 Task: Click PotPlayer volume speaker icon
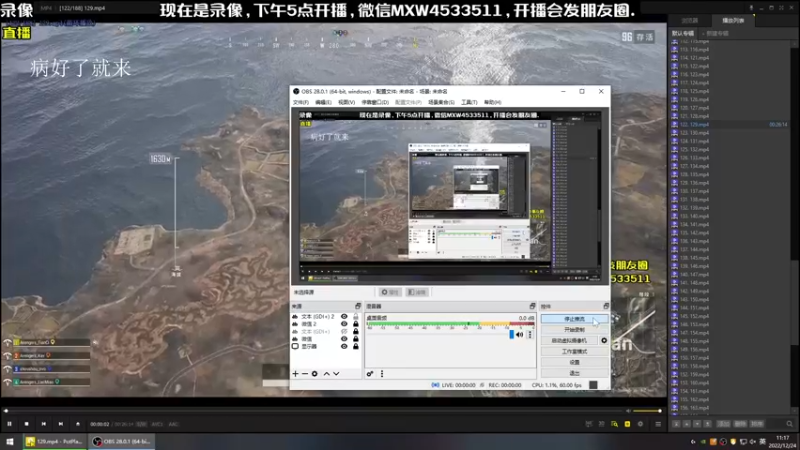point(629,411)
